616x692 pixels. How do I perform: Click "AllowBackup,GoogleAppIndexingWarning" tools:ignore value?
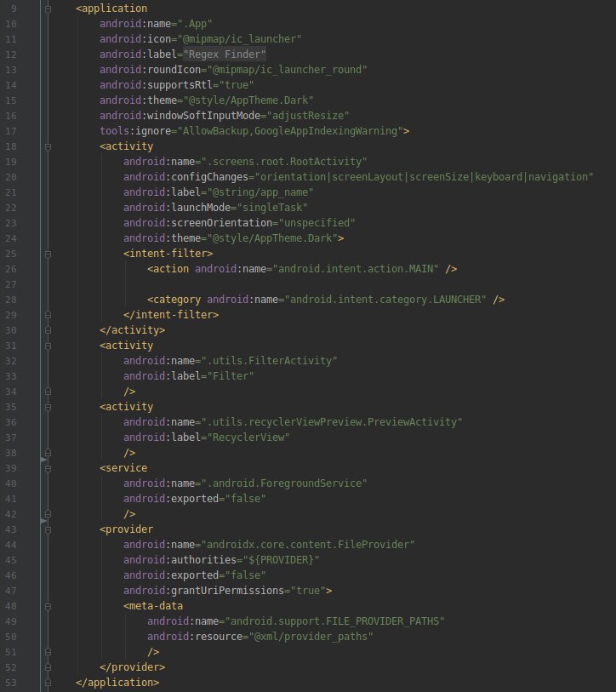[290, 131]
